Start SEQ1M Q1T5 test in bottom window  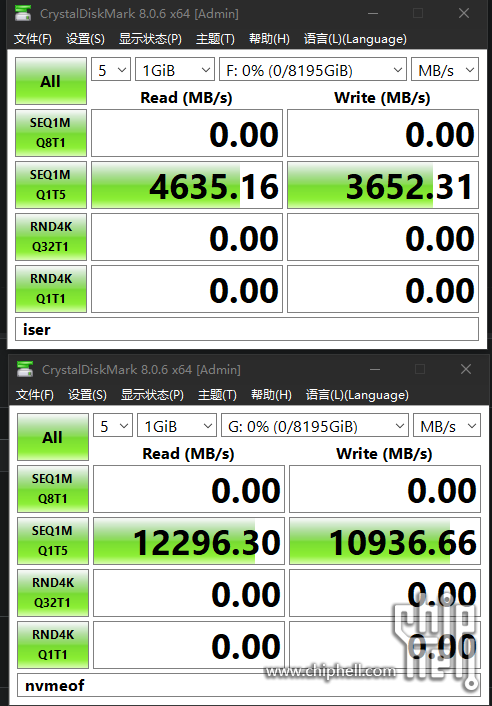53,541
